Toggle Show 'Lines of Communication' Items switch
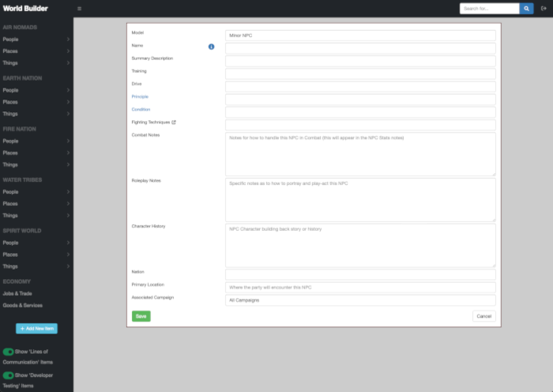The width and height of the screenshot is (553, 392). pyautogui.click(x=8, y=352)
